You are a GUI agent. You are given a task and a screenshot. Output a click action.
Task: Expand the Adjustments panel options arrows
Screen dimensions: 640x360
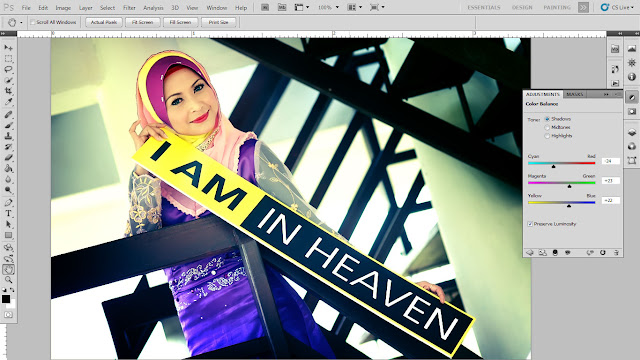(x=606, y=94)
